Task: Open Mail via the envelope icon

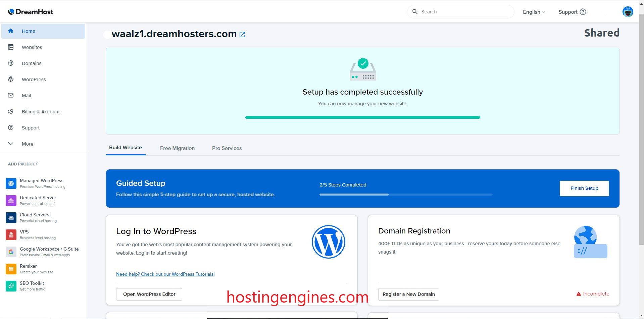Action: click(10, 95)
